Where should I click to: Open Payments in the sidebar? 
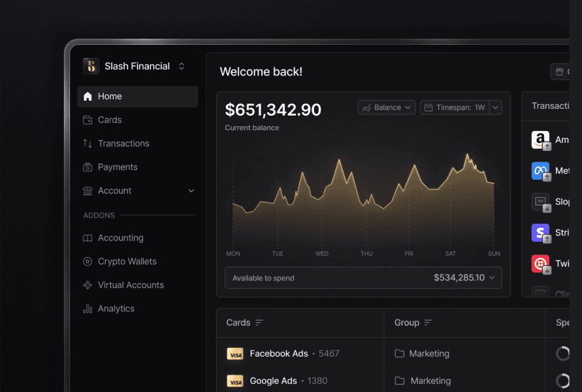[x=138, y=167]
